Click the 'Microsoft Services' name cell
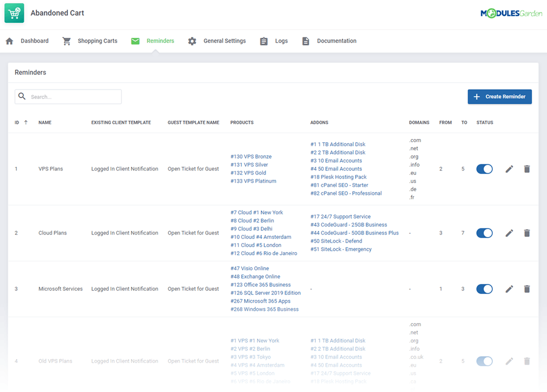The image size is (547, 392). coord(61,289)
